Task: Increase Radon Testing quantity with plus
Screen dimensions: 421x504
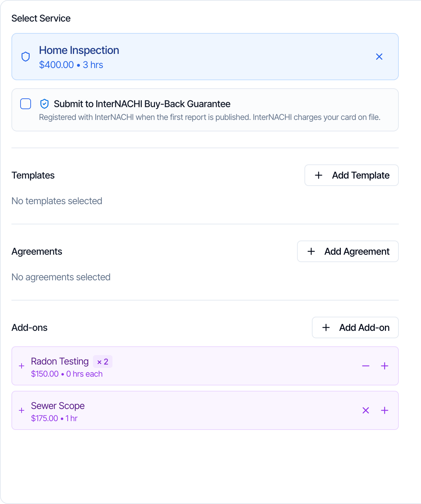Action: pyautogui.click(x=385, y=366)
